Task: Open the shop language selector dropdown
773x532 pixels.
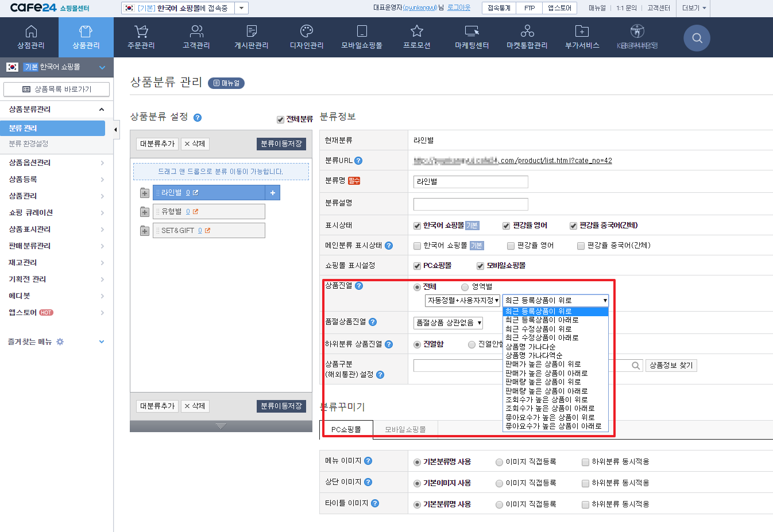Action: [x=241, y=8]
